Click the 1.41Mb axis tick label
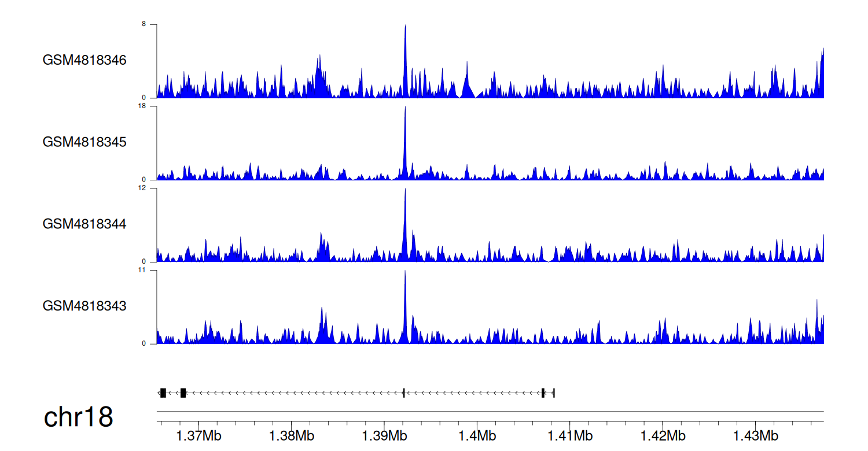The height and width of the screenshot is (451, 868). click(x=569, y=435)
